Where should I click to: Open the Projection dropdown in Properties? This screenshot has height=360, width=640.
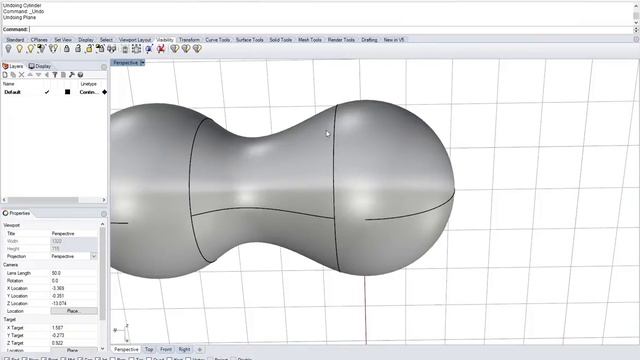coord(93,256)
